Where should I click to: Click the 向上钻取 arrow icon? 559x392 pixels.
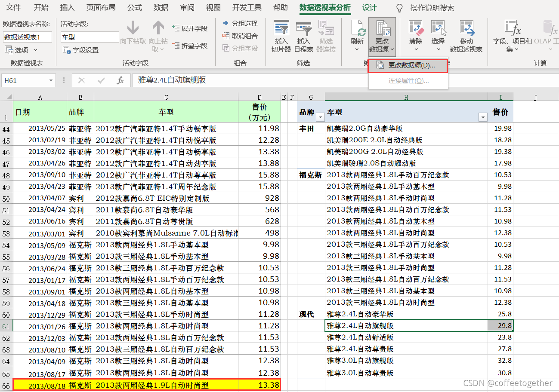tap(158, 28)
